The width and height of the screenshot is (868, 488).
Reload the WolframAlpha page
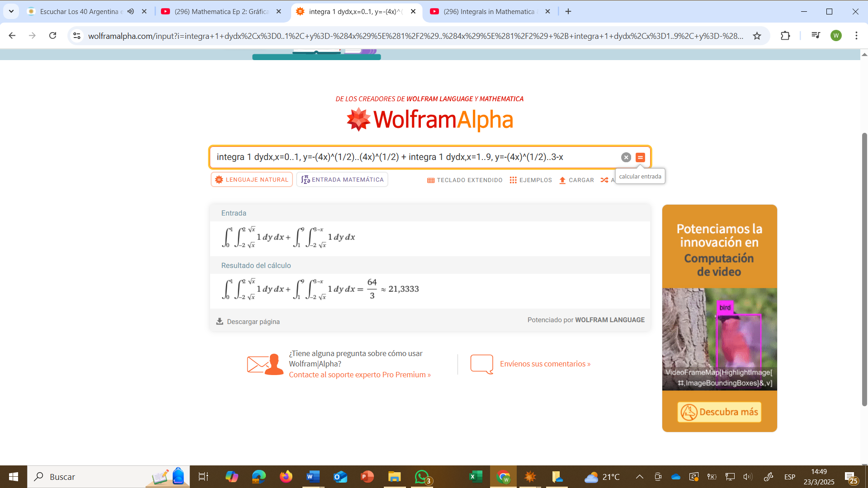(53, 36)
